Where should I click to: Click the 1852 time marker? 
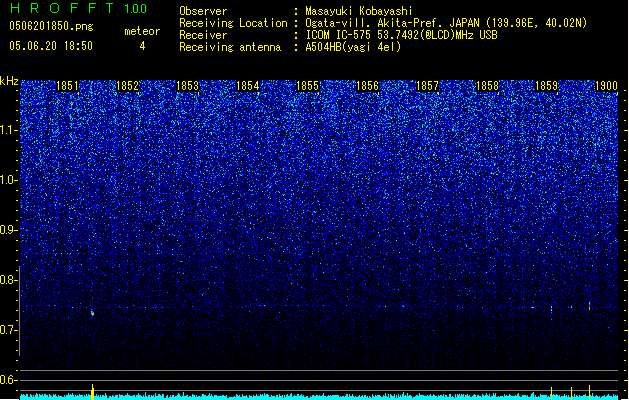click(x=127, y=86)
